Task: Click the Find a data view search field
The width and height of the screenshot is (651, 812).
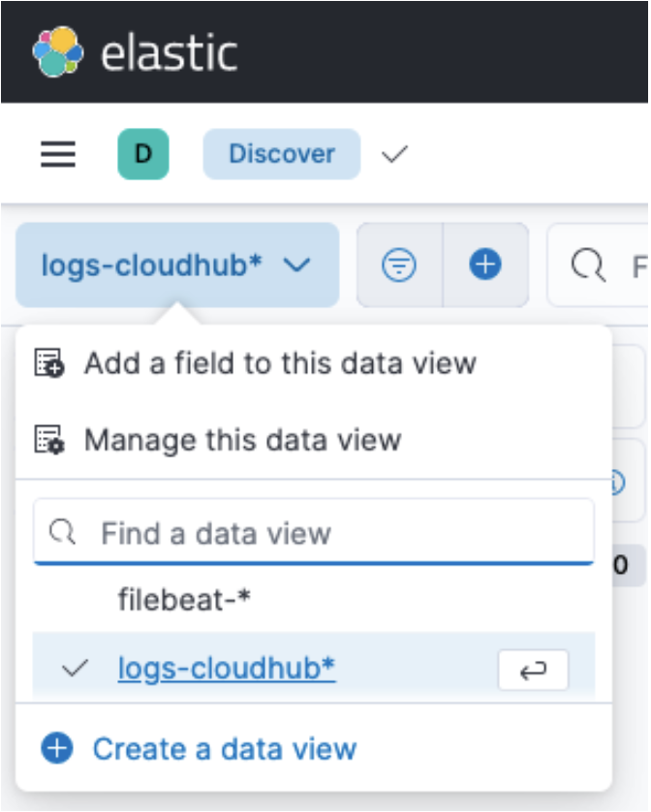Action: (291, 530)
